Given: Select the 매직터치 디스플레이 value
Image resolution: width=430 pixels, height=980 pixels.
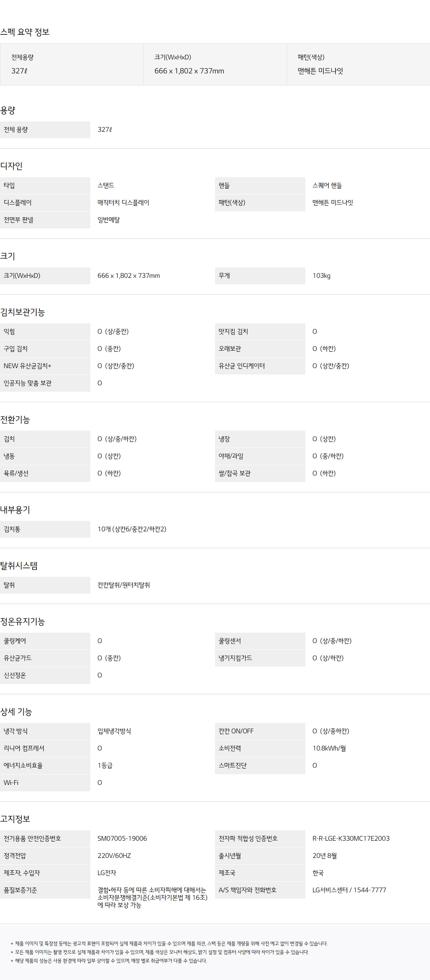Looking at the screenshot, I should pos(123,203).
